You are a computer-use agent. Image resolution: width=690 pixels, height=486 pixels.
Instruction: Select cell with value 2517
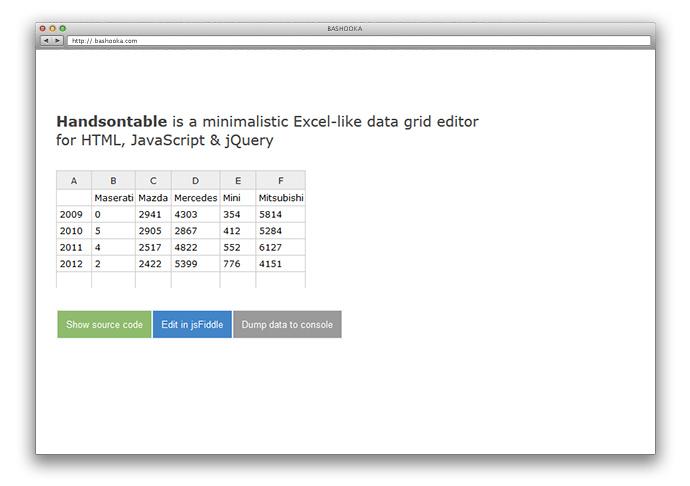(x=153, y=247)
